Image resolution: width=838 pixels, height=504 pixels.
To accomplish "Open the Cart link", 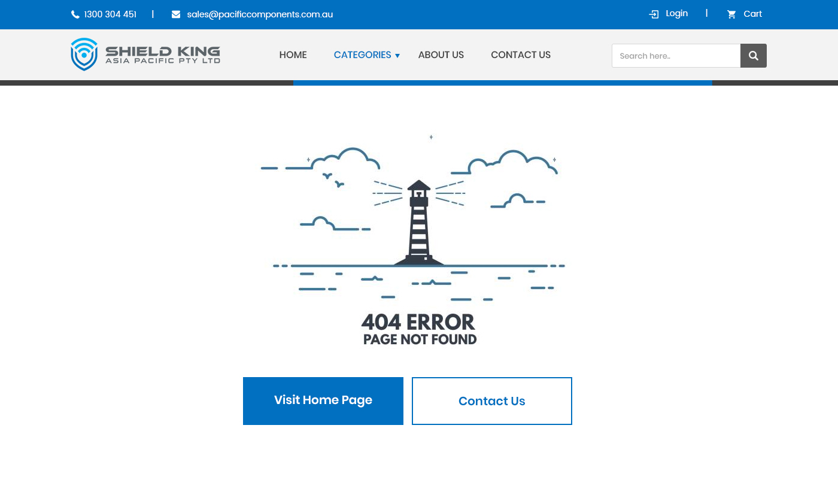I will pyautogui.click(x=753, y=14).
